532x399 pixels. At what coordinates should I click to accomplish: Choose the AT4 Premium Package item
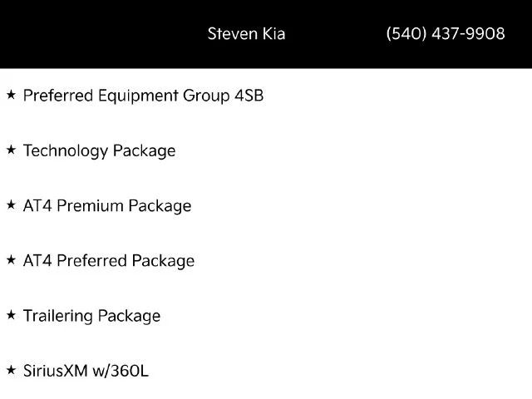pos(107,206)
